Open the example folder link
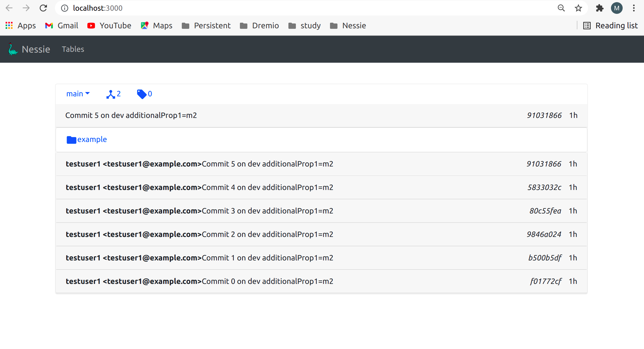Screen dimensions: 644x349 [92, 139]
